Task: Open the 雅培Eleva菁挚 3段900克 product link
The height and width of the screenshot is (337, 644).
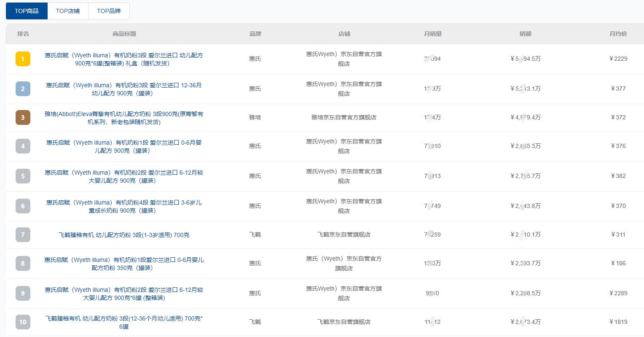Action: click(x=123, y=117)
